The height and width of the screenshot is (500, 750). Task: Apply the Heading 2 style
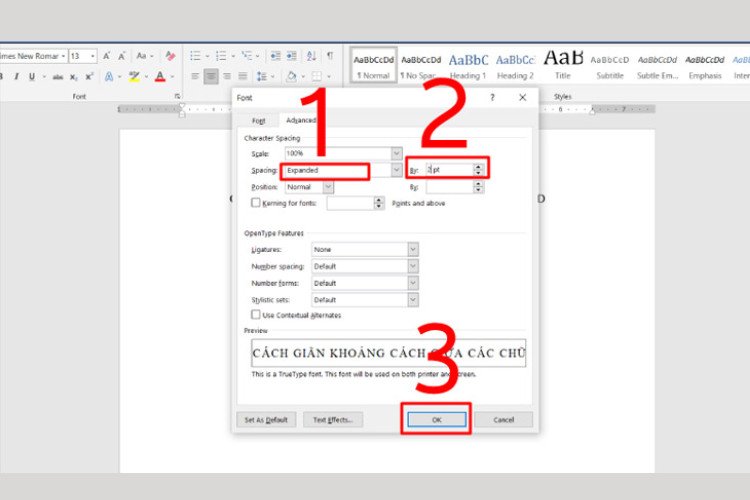coord(515,66)
